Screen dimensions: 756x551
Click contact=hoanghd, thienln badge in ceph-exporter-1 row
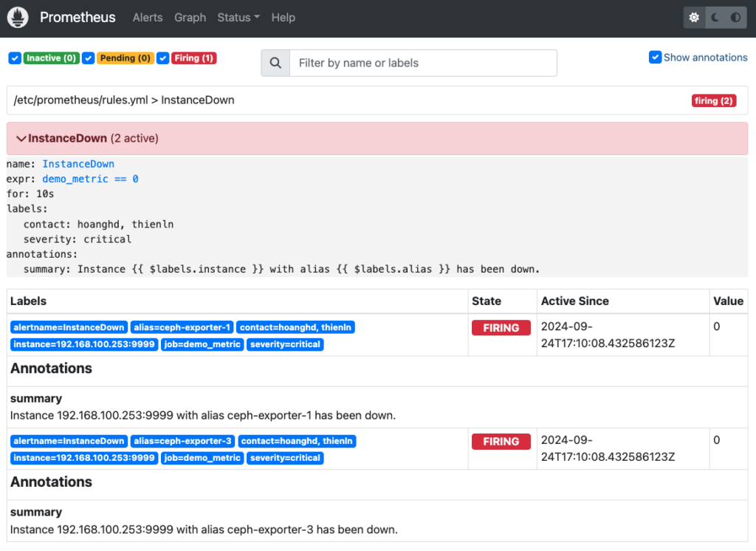click(x=295, y=328)
